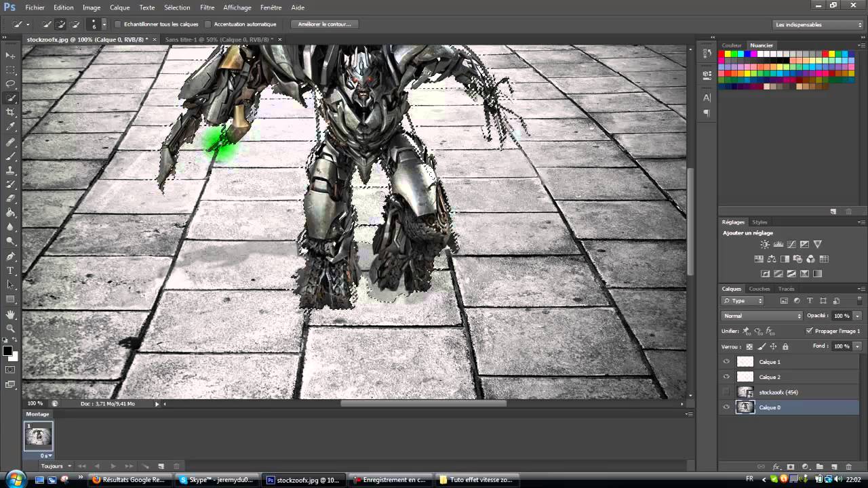Click the canvas horizontal scrollbar thumb
The width and height of the screenshot is (868, 488).
pos(423,403)
